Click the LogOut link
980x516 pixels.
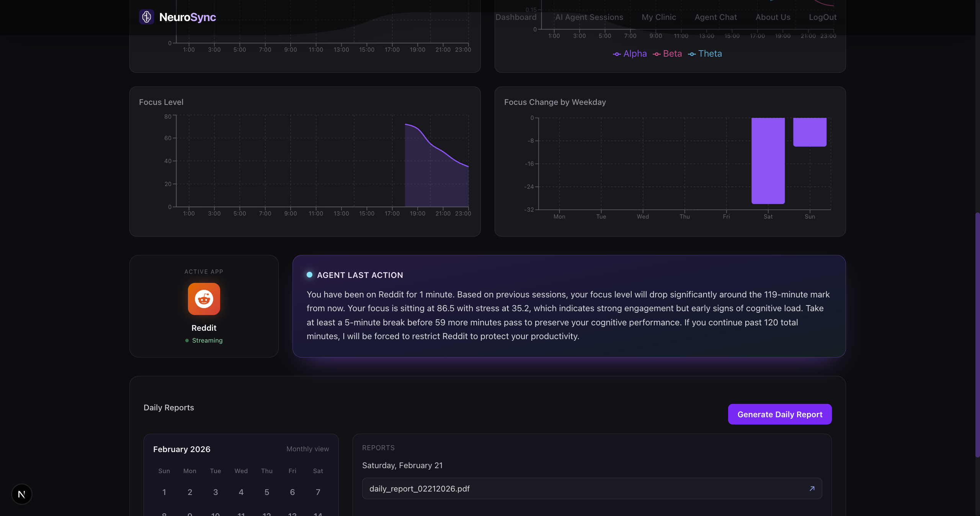pyautogui.click(x=822, y=17)
